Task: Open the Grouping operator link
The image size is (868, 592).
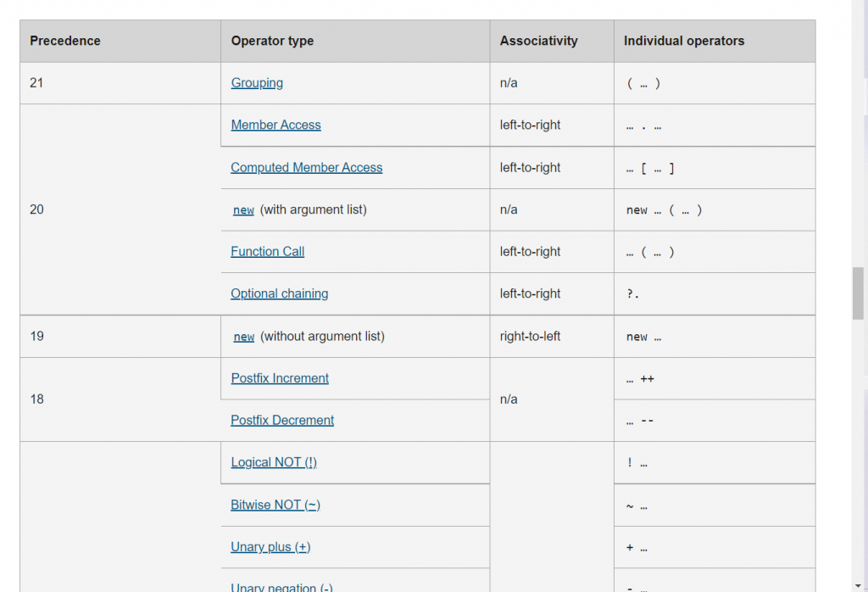Action: pos(257,83)
